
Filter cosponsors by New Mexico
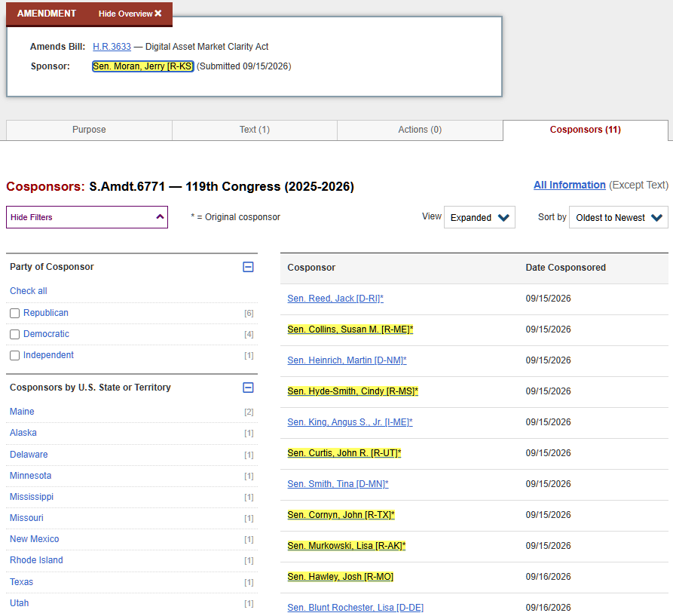pos(35,539)
